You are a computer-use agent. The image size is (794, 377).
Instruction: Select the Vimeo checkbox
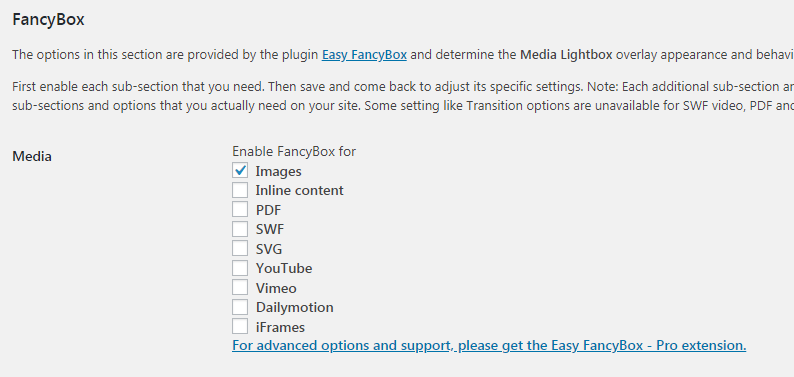[x=240, y=287]
